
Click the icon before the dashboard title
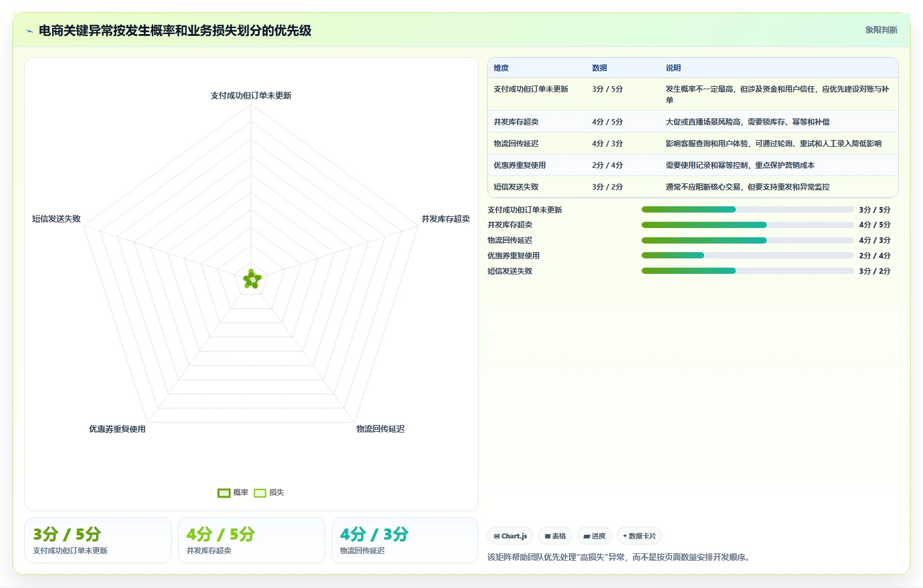click(x=29, y=31)
